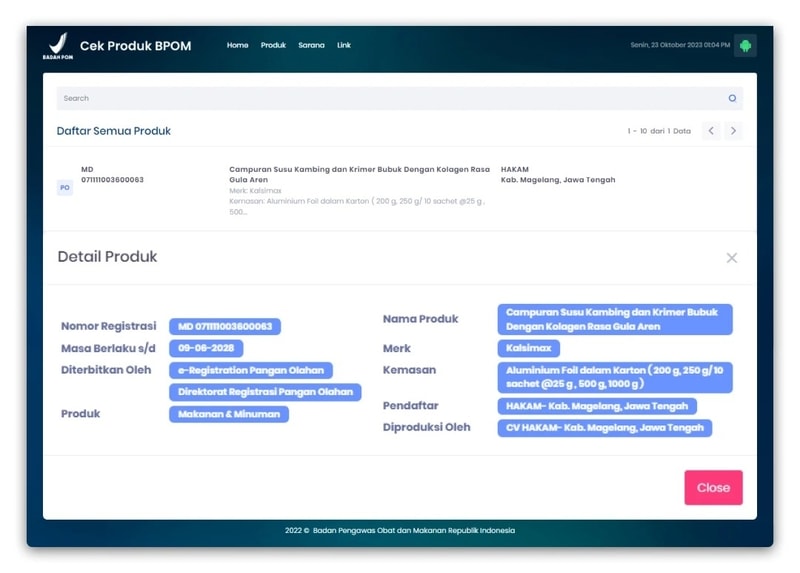Screen dimensions: 800x573
Task: Click Merk: Kalsimax text in list row
Action: 255,190
